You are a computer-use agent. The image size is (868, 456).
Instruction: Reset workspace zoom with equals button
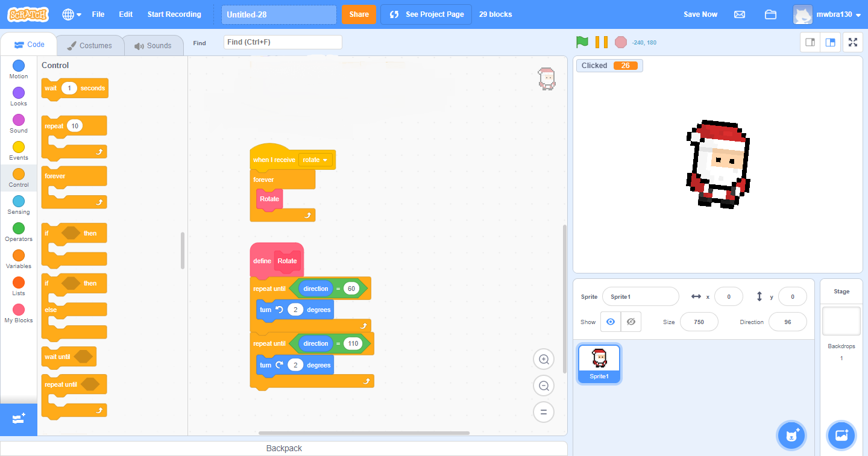point(544,412)
